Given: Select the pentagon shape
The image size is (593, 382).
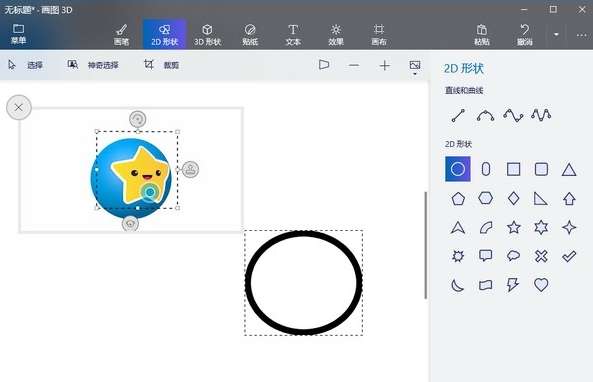Looking at the screenshot, I should [458, 199].
